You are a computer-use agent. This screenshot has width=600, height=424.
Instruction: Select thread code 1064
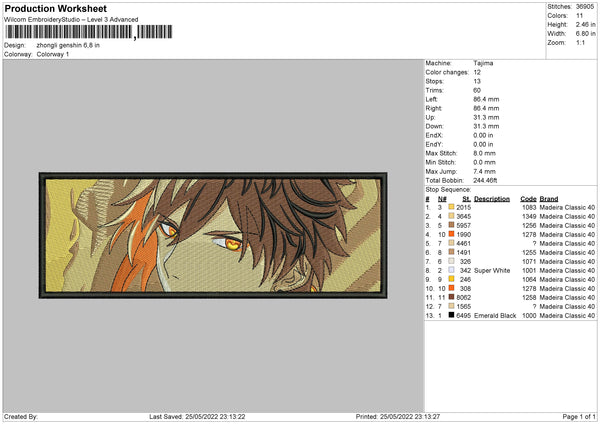[x=529, y=279]
